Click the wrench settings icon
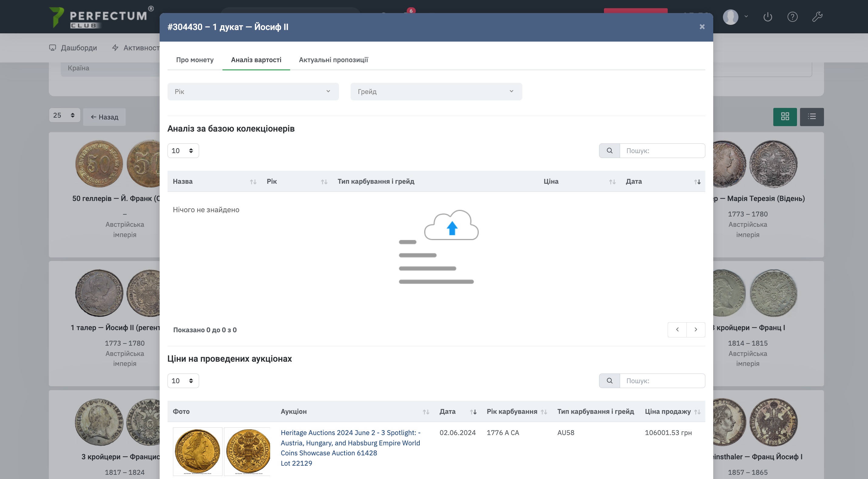Viewport: 868px width, 479px height. [817, 16]
